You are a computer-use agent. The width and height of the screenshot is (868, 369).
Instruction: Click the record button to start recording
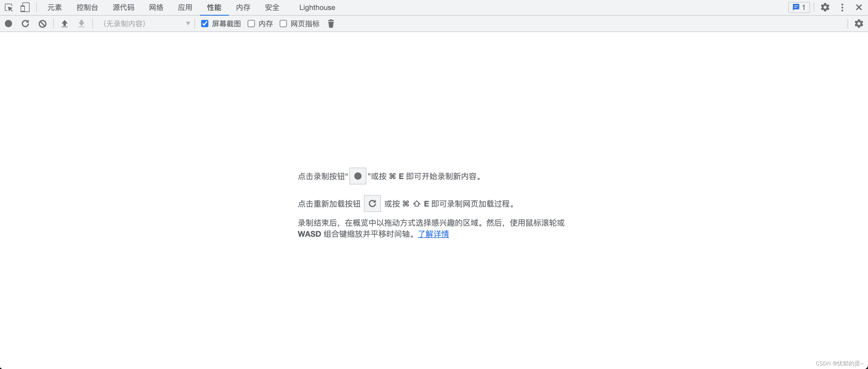(9, 23)
